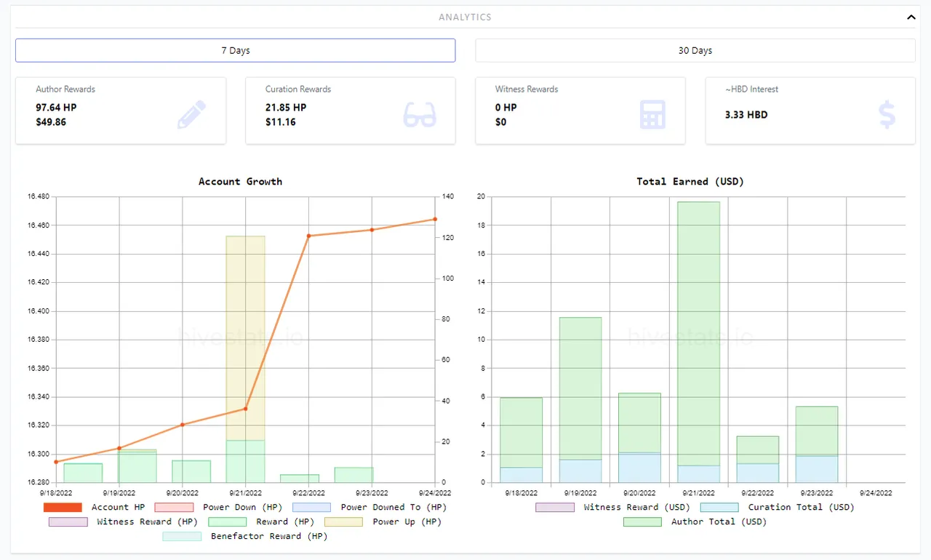
Task: Collapse the Analytics panel with the chevron
Action: click(911, 17)
